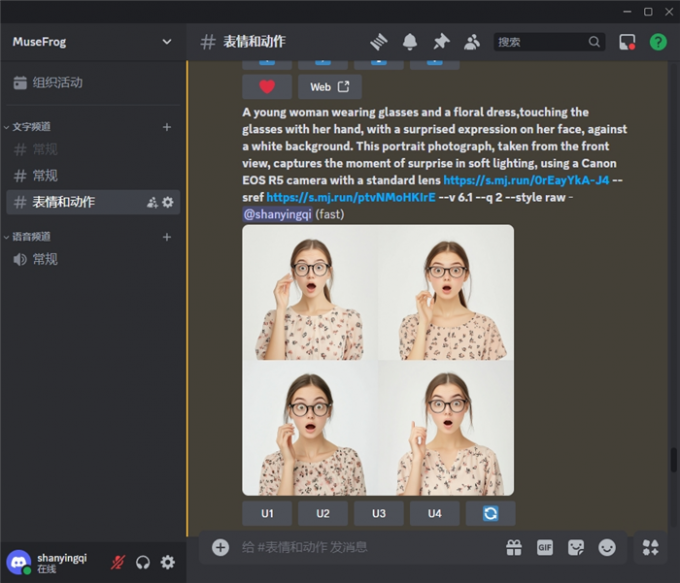Click the 组织活动 calendar icon
This screenshot has height=583, width=680.
[x=20, y=82]
